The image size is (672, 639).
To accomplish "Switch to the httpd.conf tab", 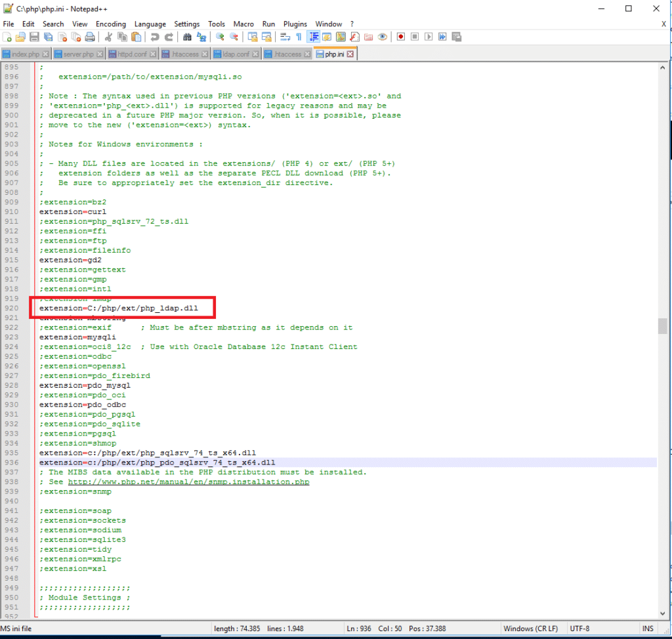I will pyautogui.click(x=132, y=54).
